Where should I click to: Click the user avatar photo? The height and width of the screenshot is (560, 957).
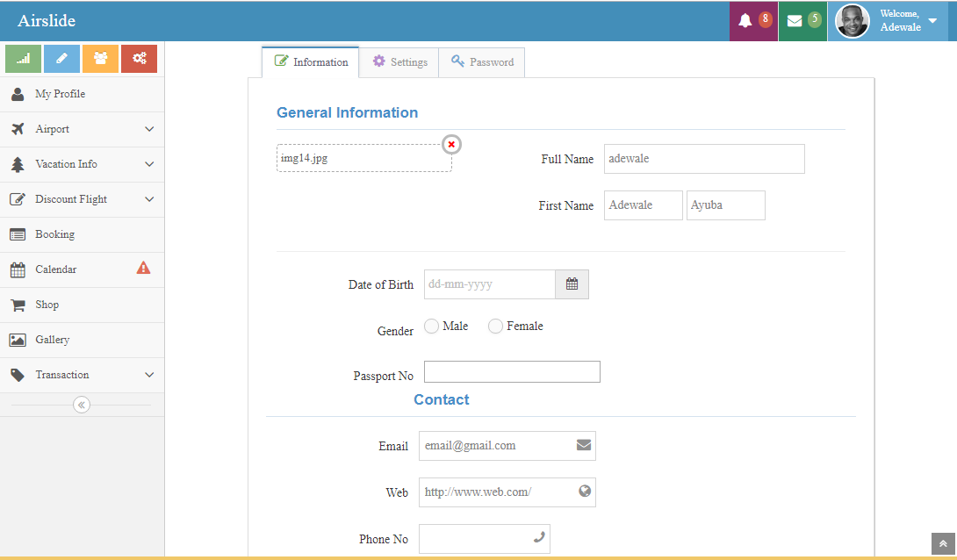[x=852, y=21]
